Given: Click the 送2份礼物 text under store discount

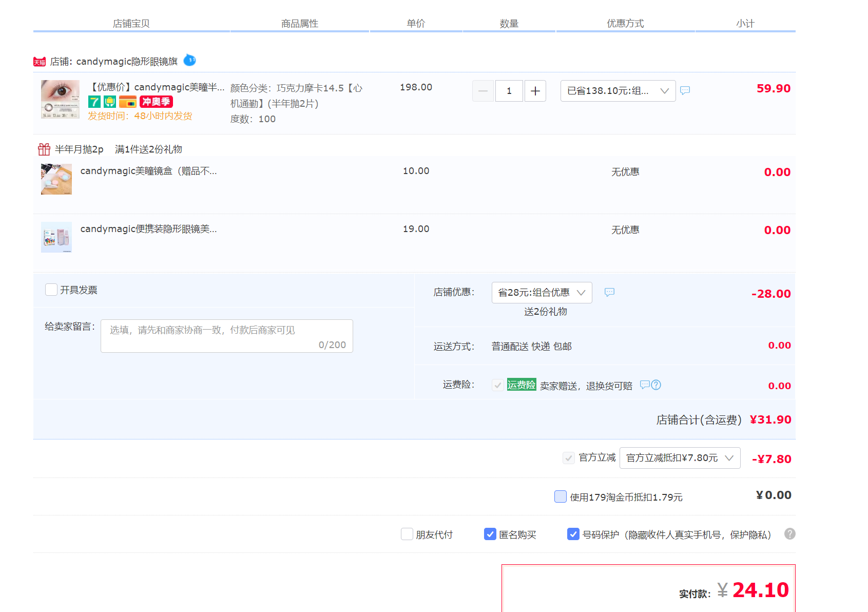Looking at the screenshot, I should click(546, 312).
